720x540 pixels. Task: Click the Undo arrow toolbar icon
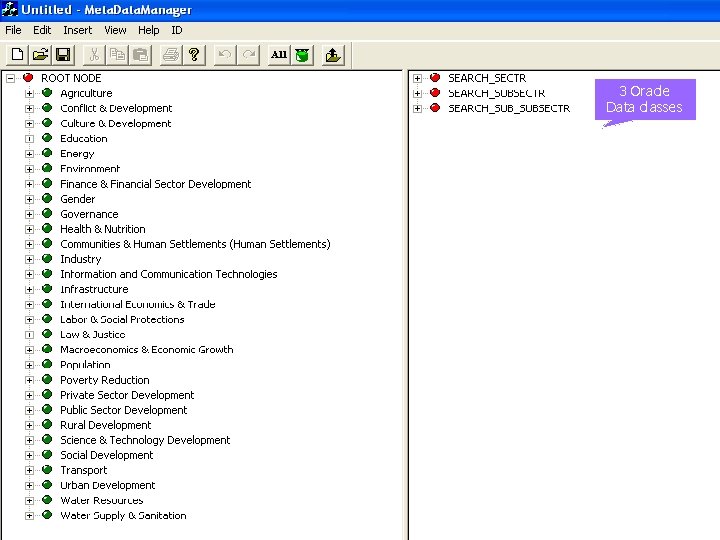pyautogui.click(x=225, y=55)
